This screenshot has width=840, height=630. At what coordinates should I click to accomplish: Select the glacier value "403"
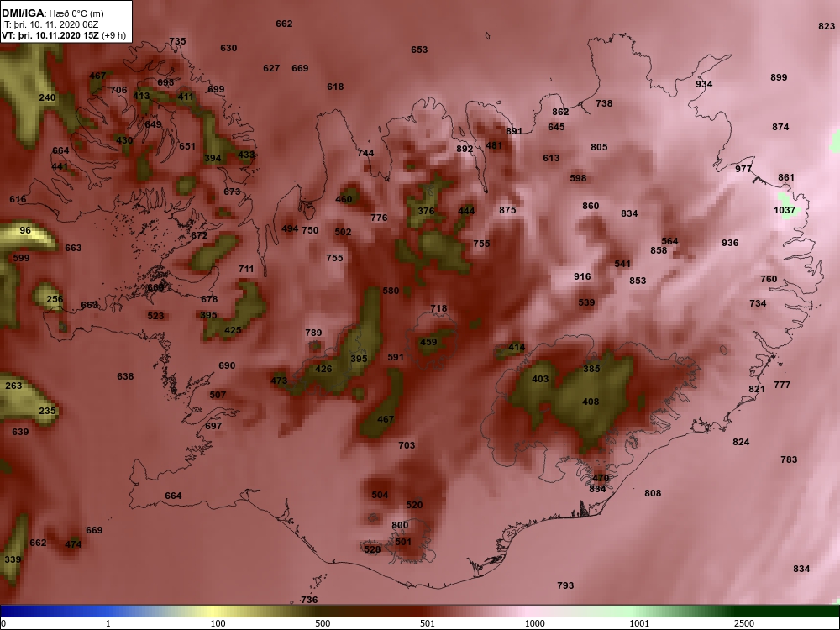point(540,379)
